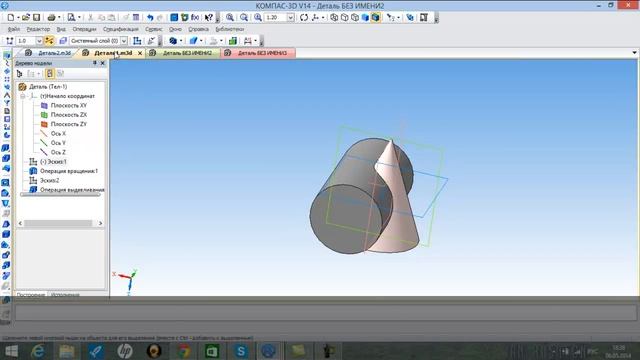Viewport: 640px width, 360px height.
Task: Select Операция выдавливания in the tree
Action: point(72,190)
